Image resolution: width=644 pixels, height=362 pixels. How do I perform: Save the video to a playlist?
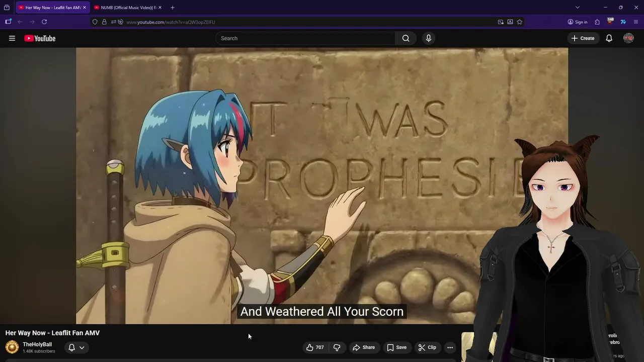[396, 347]
